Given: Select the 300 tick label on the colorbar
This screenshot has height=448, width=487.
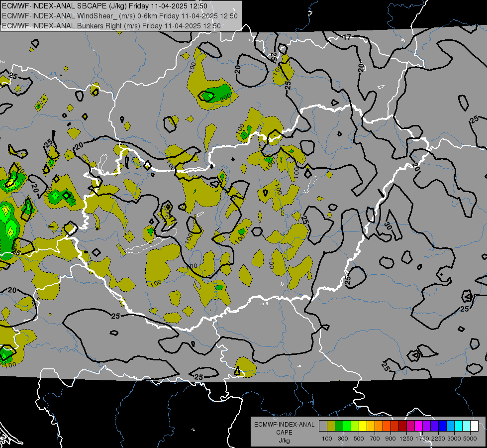Looking at the screenshot, I should [343, 439].
